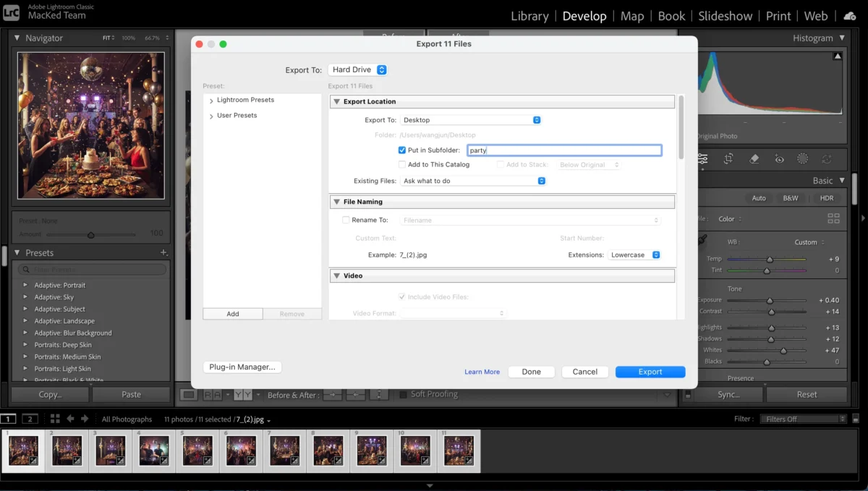Open the Masking tool
This screenshot has width=868, height=491.
(803, 158)
